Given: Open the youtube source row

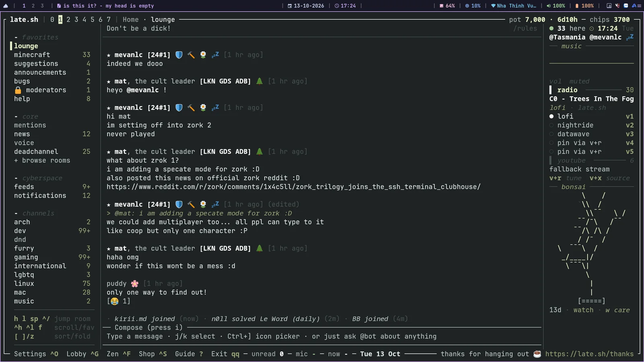Looking at the screenshot, I should (x=591, y=160).
